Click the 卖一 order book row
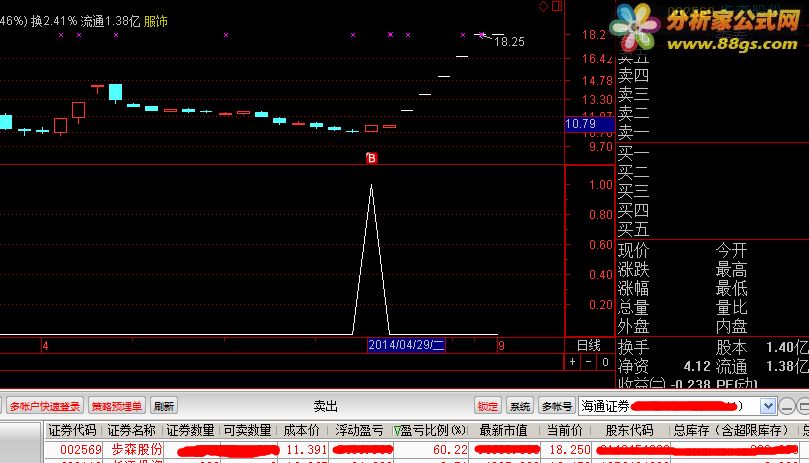 click(633, 132)
